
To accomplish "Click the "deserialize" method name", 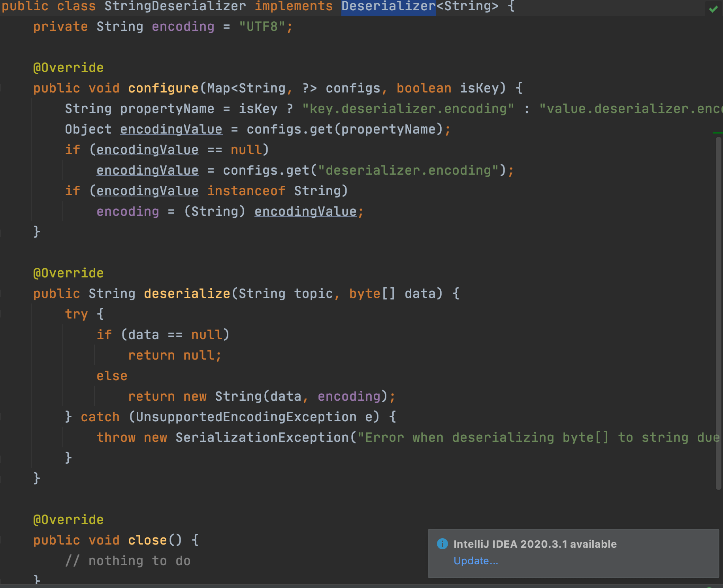I will 187,294.
